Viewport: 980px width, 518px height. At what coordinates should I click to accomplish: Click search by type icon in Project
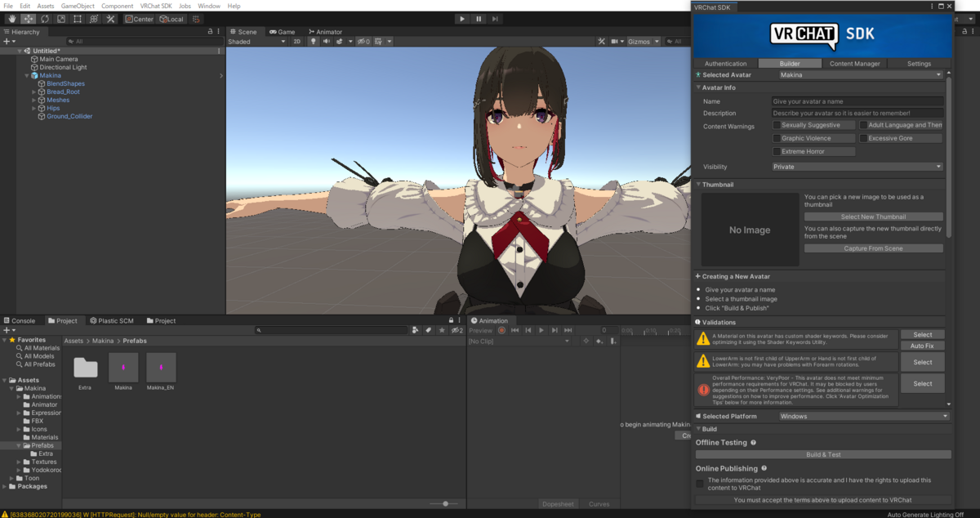tap(416, 330)
